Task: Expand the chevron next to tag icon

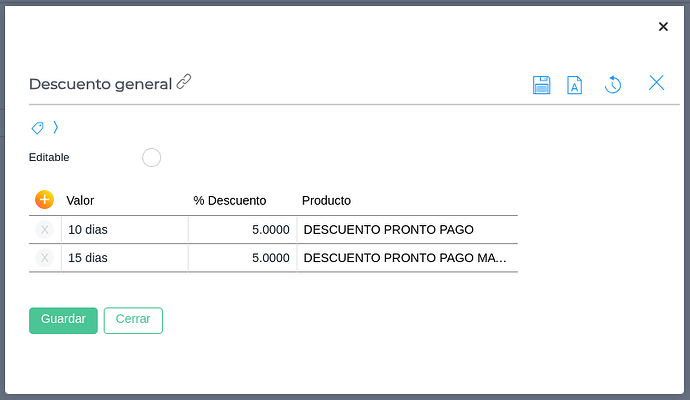Action: coord(56,127)
